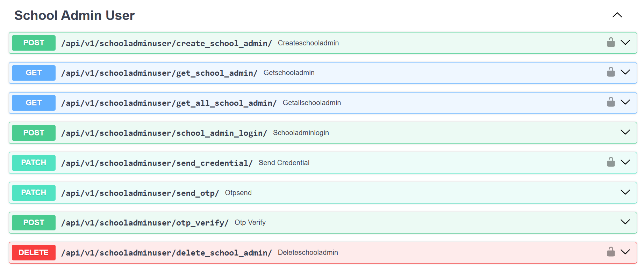Screen dimensions: 644x266
Task: Click the /send_otp/ endpoint path
Action: pyautogui.click(x=140, y=193)
